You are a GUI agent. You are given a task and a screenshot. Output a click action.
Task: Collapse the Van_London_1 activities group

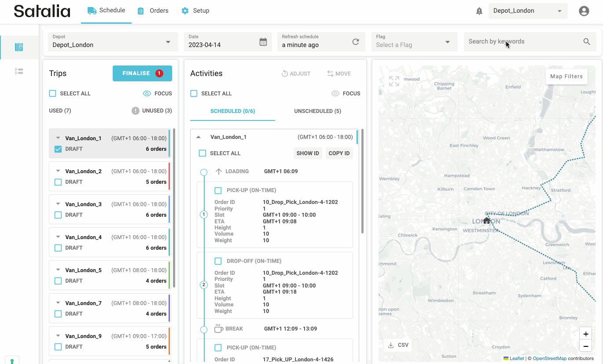pos(199,137)
